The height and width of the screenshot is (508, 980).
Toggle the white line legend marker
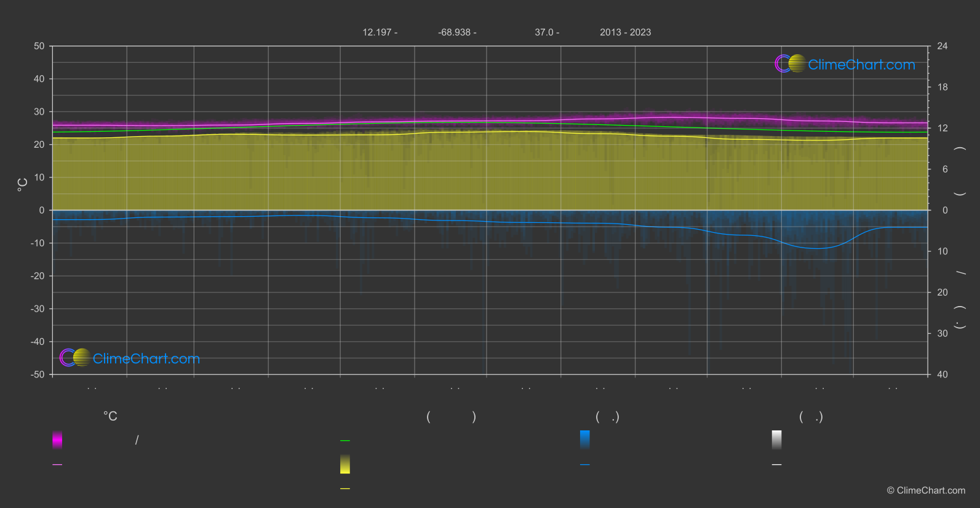coord(777,465)
